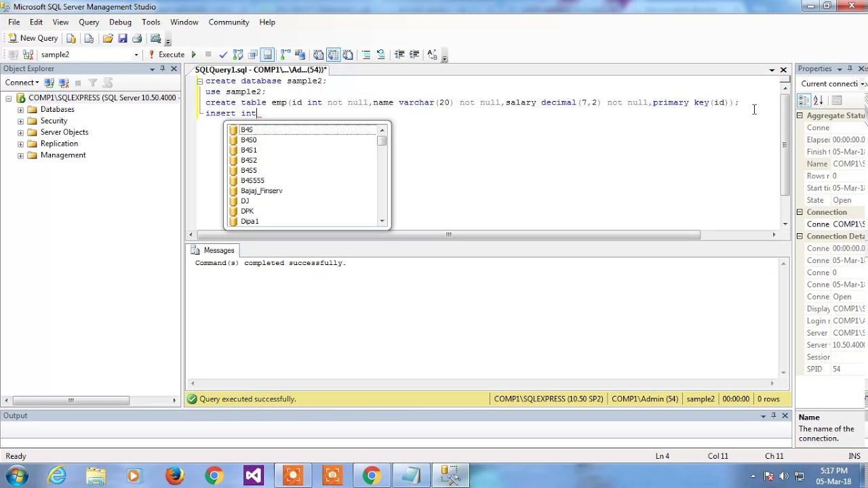The width and height of the screenshot is (868, 488).
Task: Click Connect Object Explorer icon
Action: (x=49, y=83)
